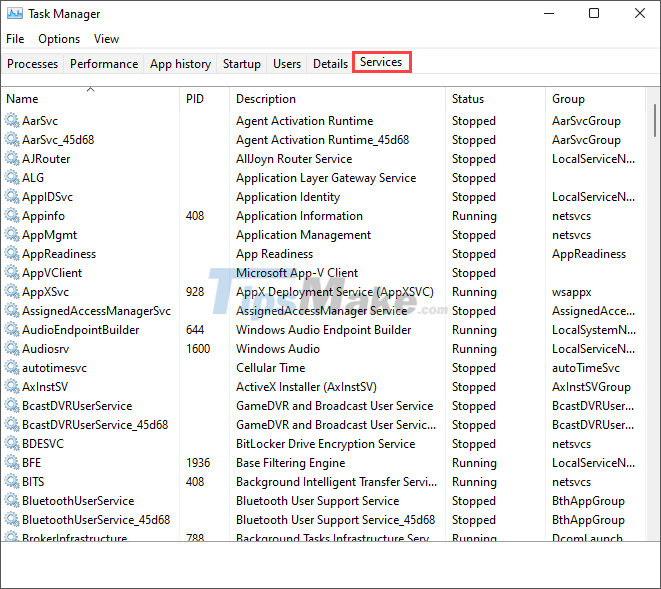Click the 'autoTimeSvc' group cell
The image size is (661, 589).
(586, 367)
